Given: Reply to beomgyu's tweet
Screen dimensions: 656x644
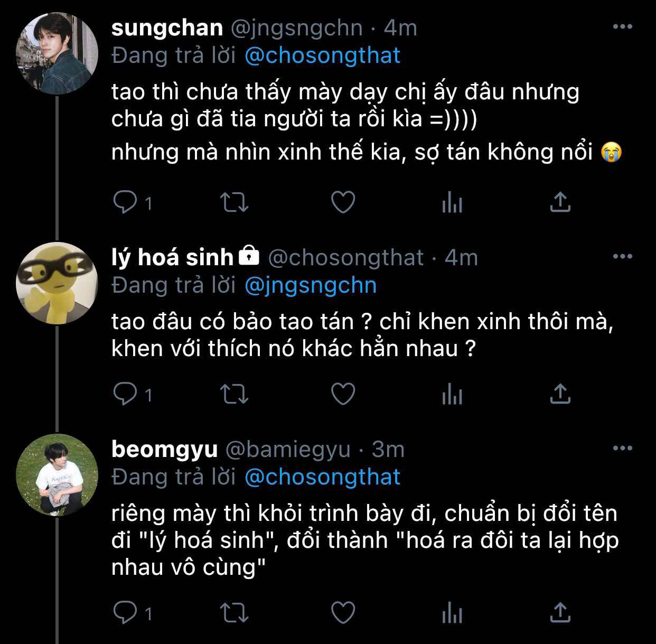Looking at the screenshot, I should coord(126,613).
